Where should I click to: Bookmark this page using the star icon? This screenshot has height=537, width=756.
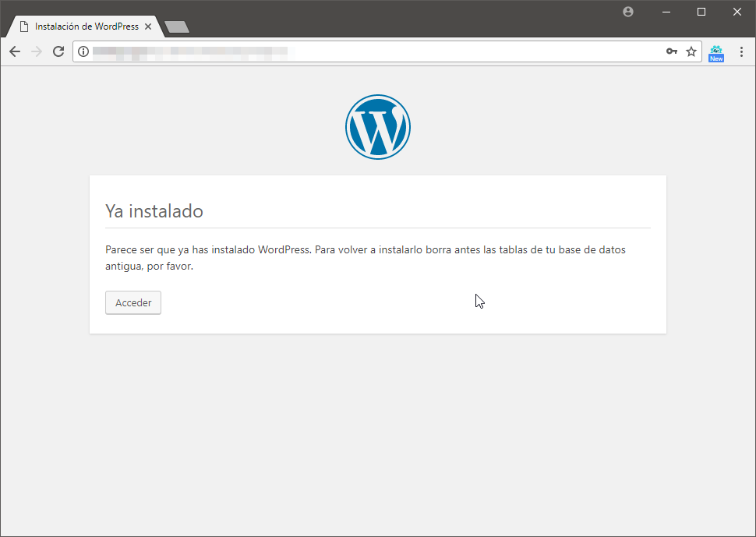click(691, 51)
